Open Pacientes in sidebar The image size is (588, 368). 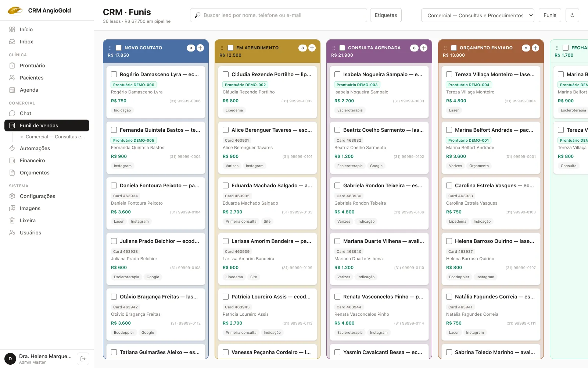[47, 78]
